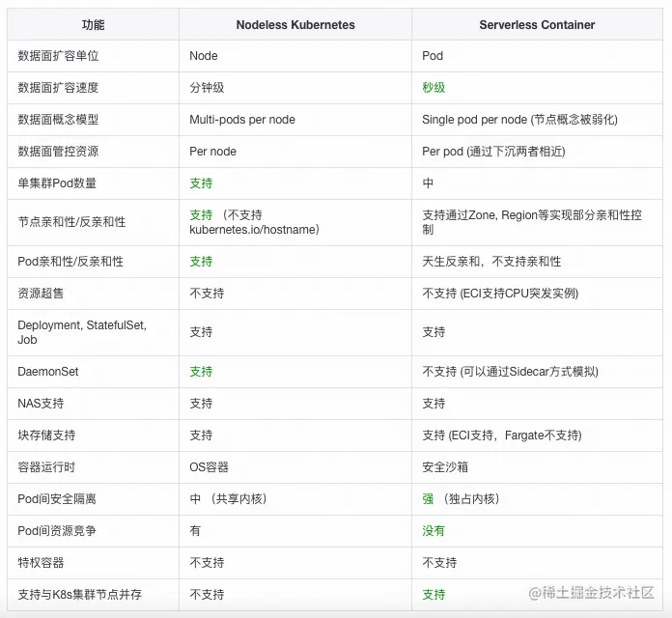The width and height of the screenshot is (672, 618).
Task: Select the 块存储支持 row label
Action: pyautogui.click(x=46, y=435)
